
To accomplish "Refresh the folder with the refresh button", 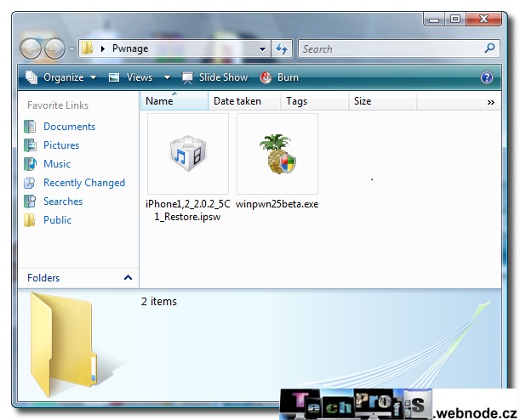I will [282, 49].
